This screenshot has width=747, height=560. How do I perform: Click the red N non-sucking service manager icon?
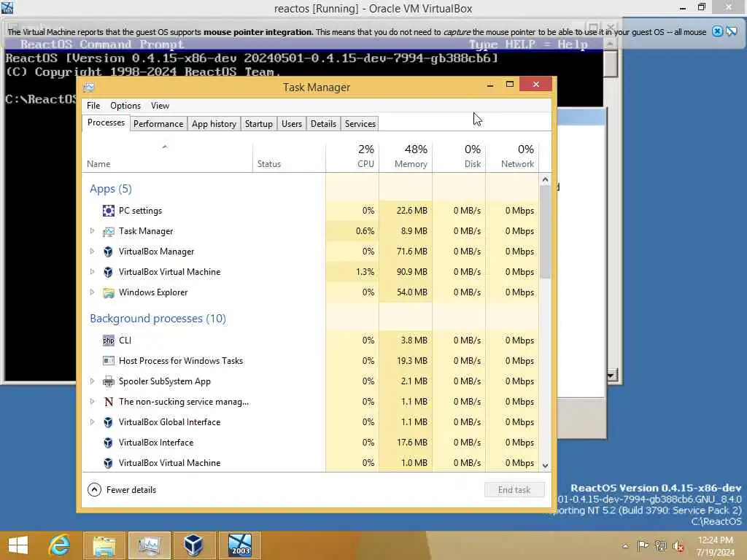109,402
